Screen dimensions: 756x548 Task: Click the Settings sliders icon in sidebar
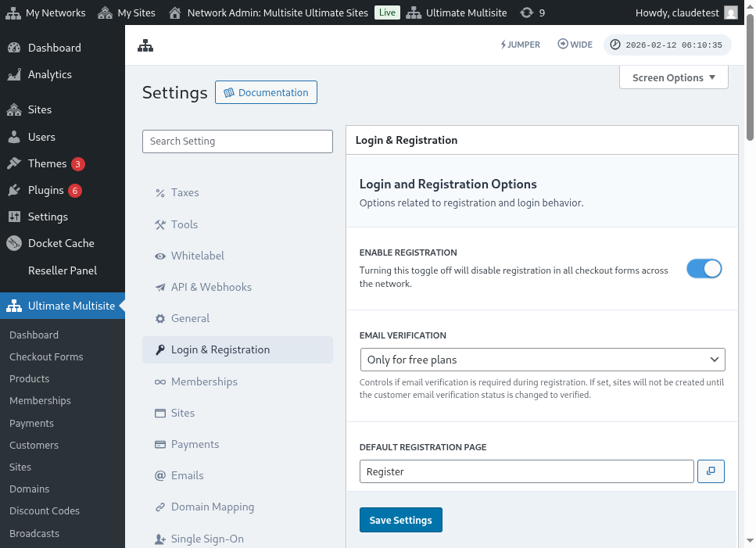15,217
